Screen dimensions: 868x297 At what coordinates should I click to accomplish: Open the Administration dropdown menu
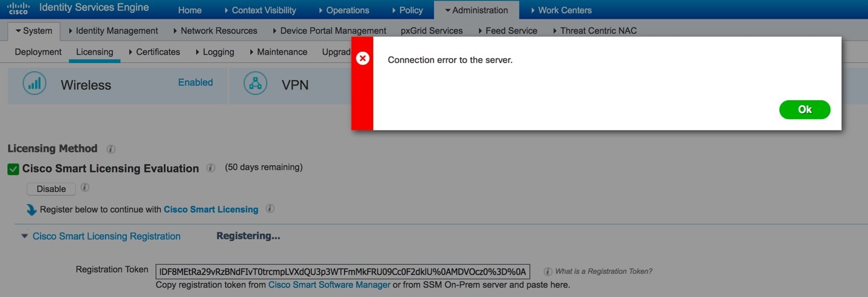[476, 10]
